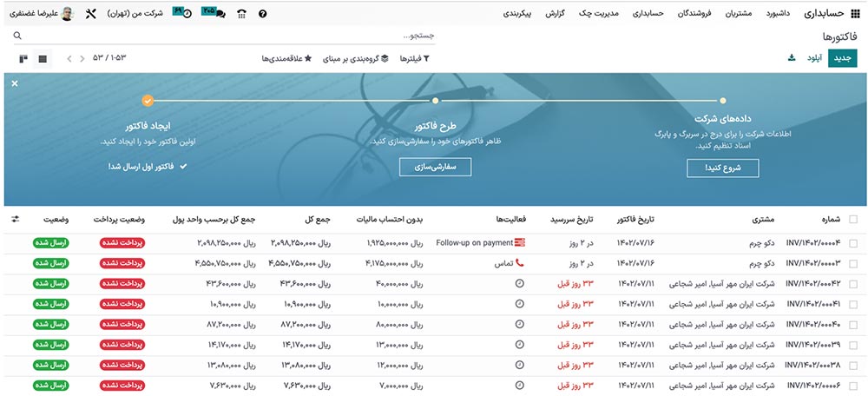Open the invoice number INV/۱۴۰۲/۰۰۰۰۴ cell
868x396 pixels.
pos(813,242)
